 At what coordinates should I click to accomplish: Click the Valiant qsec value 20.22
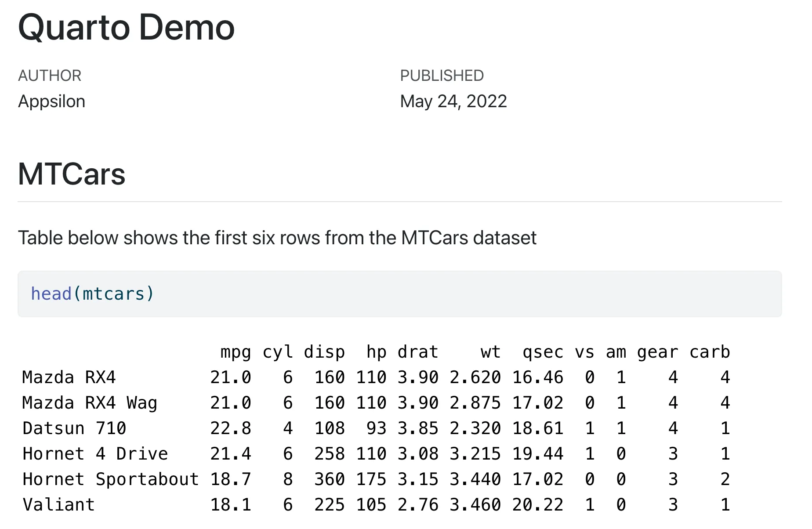tap(538, 505)
